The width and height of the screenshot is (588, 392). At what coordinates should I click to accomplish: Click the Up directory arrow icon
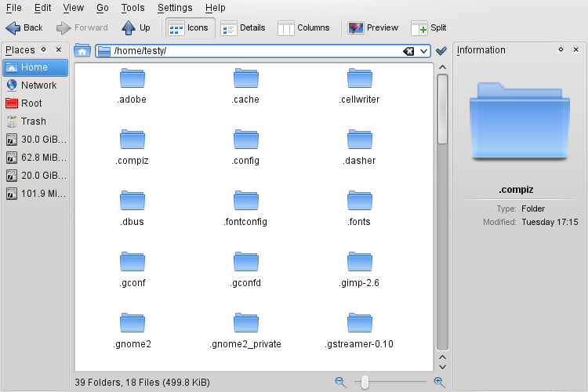coord(129,27)
